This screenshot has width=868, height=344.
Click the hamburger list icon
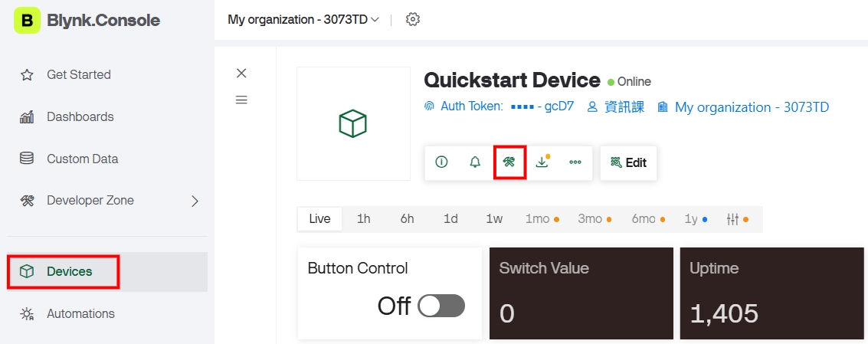pos(241,100)
